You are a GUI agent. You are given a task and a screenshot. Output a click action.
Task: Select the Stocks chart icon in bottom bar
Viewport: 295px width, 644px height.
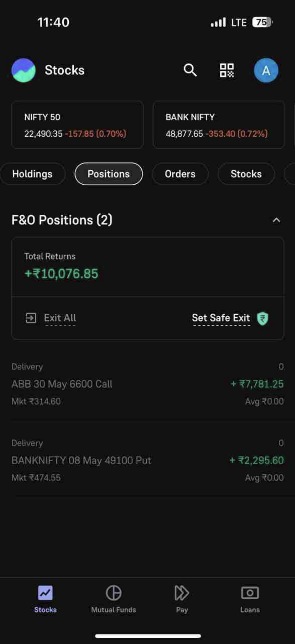click(45, 593)
